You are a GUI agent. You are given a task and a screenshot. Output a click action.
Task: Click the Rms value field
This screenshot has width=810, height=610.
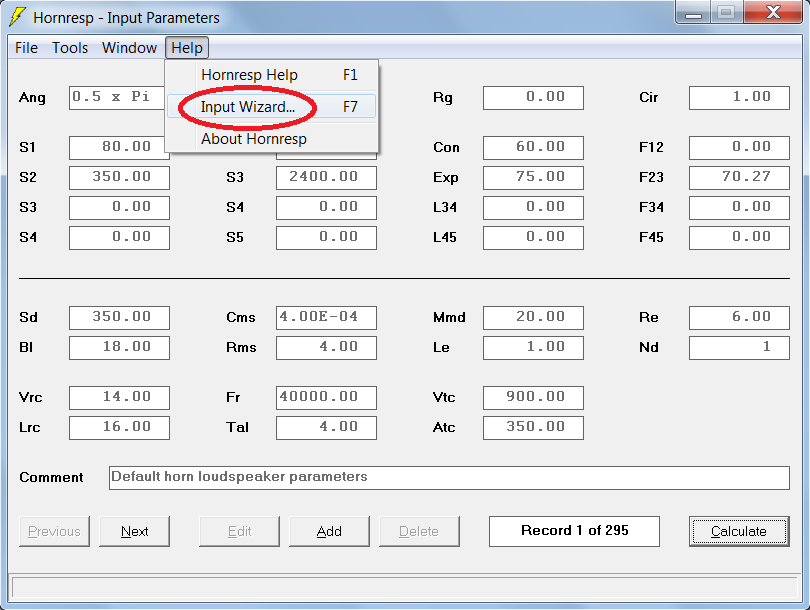click(x=326, y=348)
